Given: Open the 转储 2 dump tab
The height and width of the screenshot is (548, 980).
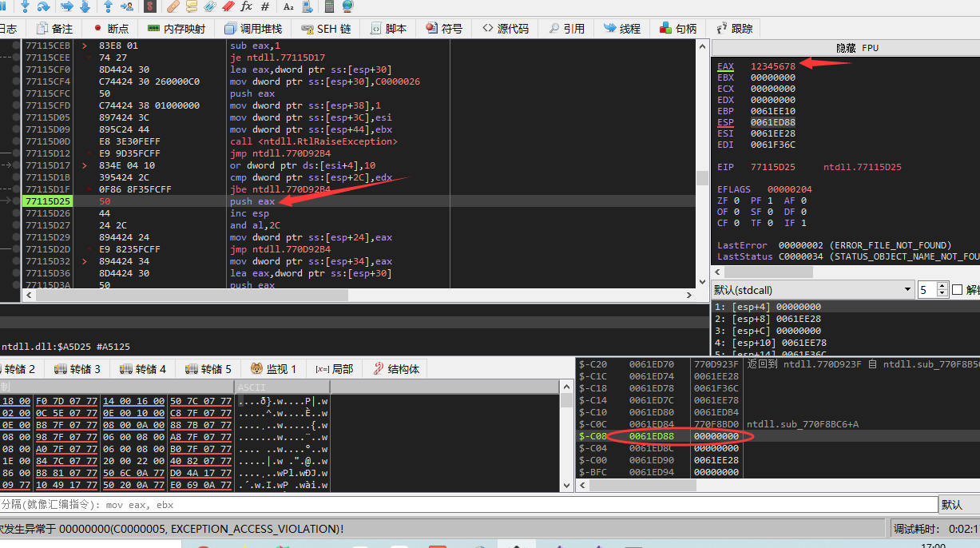Looking at the screenshot, I should pos(21,369).
